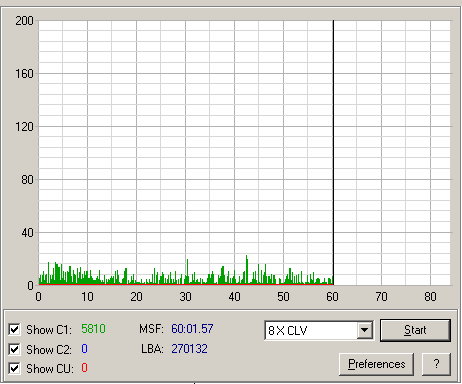Click the black scan position line at 60
This screenshot has width=462, height=384.
pos(333,152)
